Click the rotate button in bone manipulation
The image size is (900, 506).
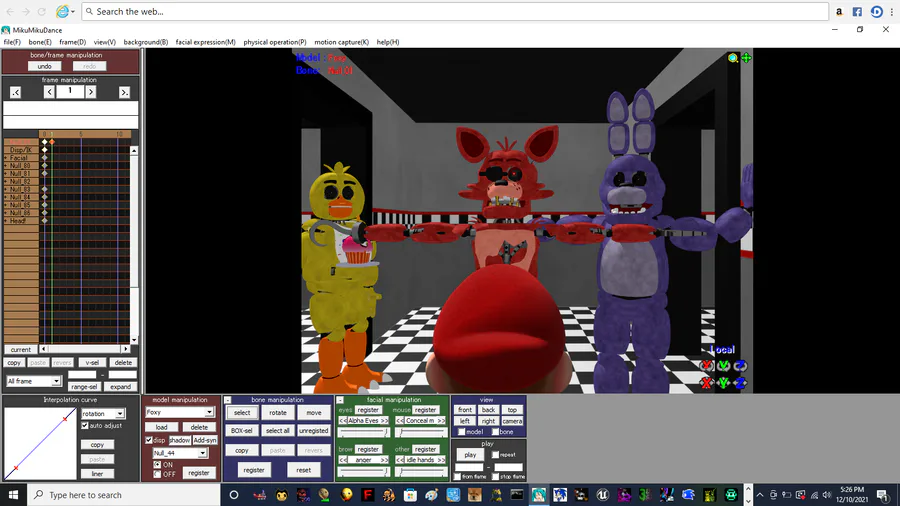click(278, 412)
